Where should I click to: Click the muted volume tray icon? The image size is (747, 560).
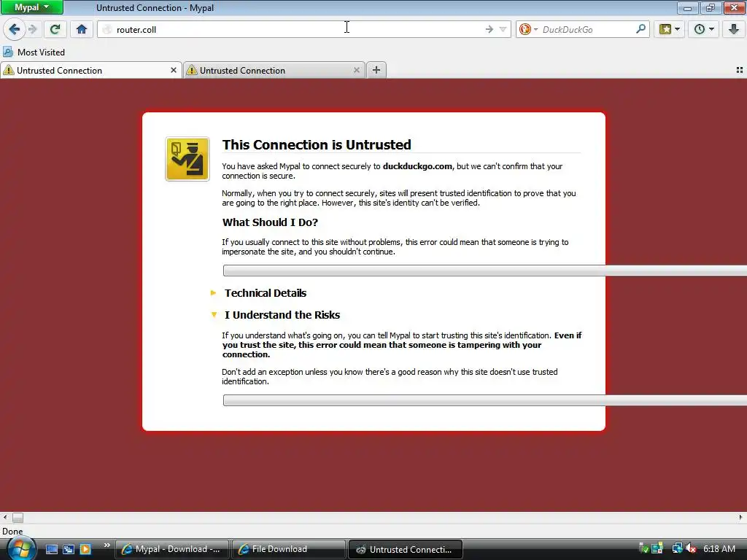point(692,548)
